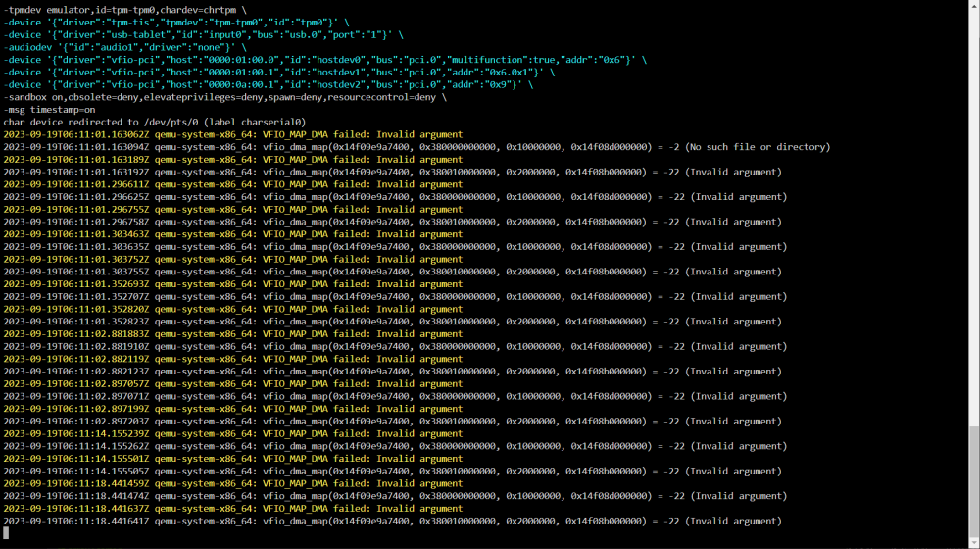980x549 pixels.
Task: Click the hostdev1 vfio-pci device line
Action: pos(278,73)
